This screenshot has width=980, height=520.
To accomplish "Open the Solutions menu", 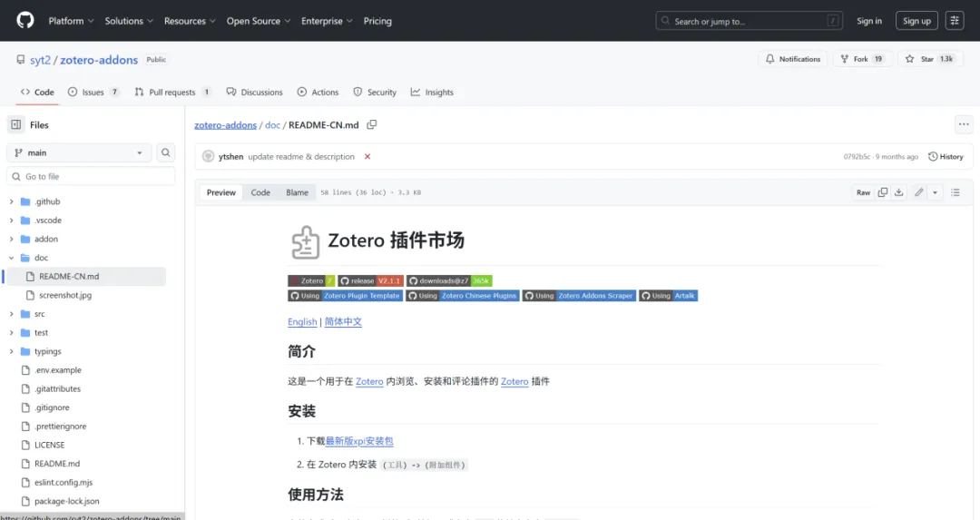I will point(129,21).
